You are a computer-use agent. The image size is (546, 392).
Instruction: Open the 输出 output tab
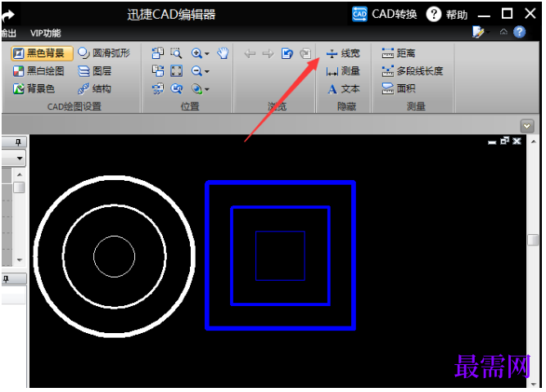pos(9,34)
